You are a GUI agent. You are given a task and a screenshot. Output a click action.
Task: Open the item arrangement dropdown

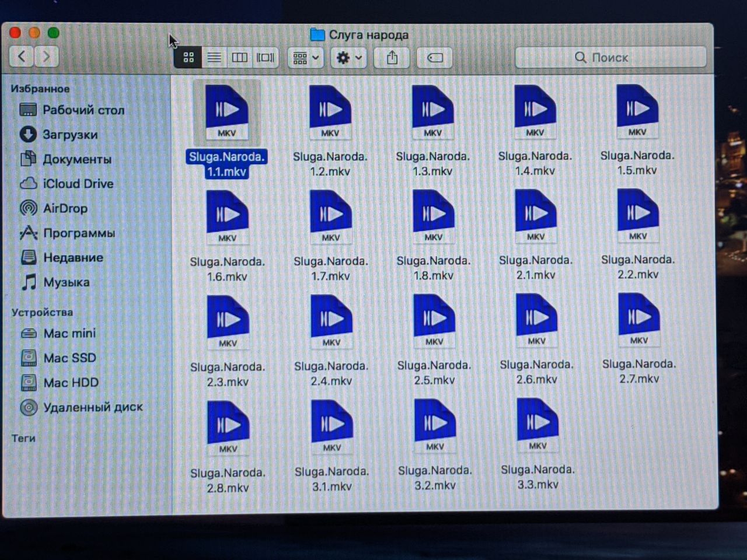click(x=306, y=58)
